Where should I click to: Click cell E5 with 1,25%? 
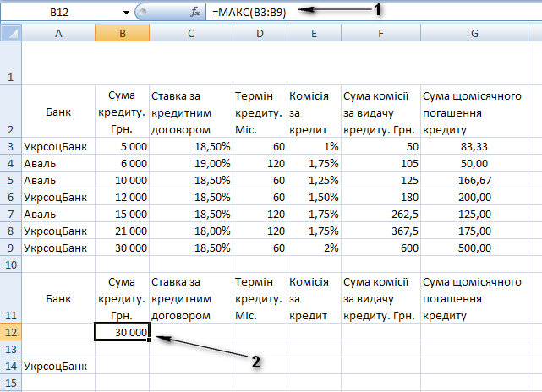(314, 180)
